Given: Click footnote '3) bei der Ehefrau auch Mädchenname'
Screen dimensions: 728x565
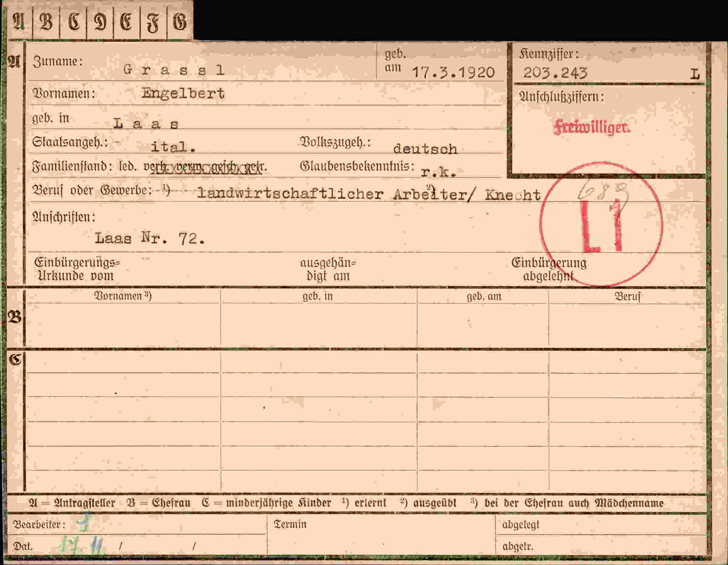Looking at the screenshot, I should point(567,503).
